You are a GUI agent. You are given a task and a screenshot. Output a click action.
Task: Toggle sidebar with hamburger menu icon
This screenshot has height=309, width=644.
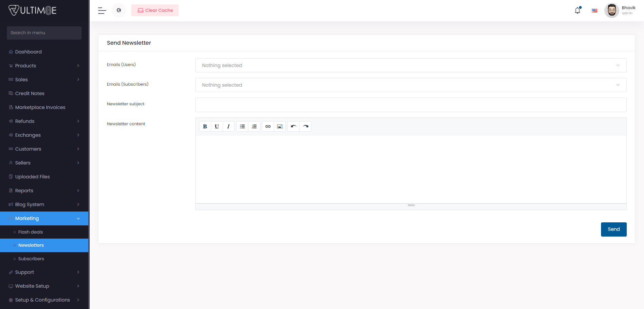coord(102,10)
